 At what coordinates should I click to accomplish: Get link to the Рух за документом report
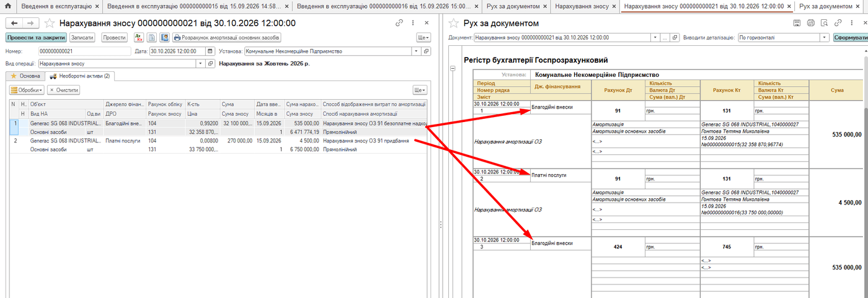pos(838,24)
